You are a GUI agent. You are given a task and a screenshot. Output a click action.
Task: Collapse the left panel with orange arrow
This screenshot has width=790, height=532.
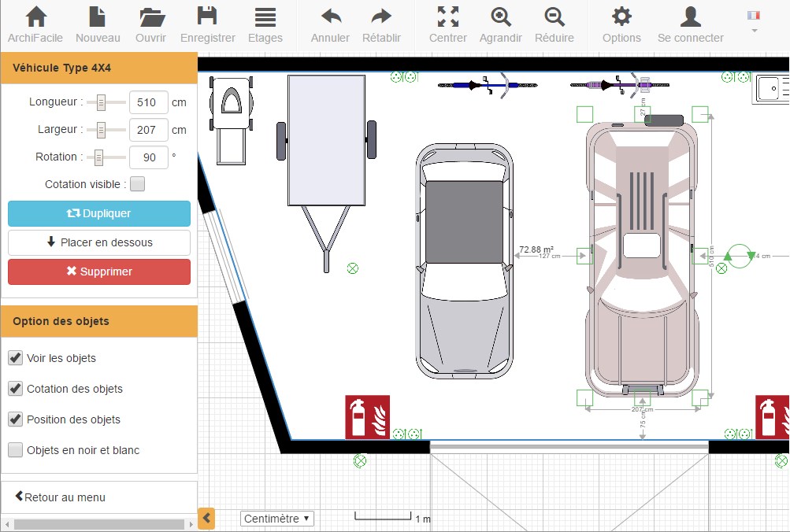click(x=206, y=519)
